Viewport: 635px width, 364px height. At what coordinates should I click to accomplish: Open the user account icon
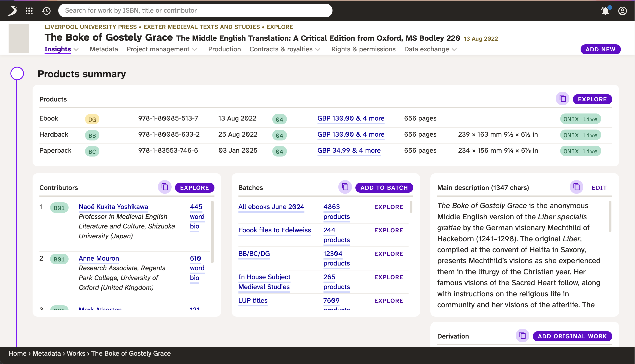tap(622, 10)
